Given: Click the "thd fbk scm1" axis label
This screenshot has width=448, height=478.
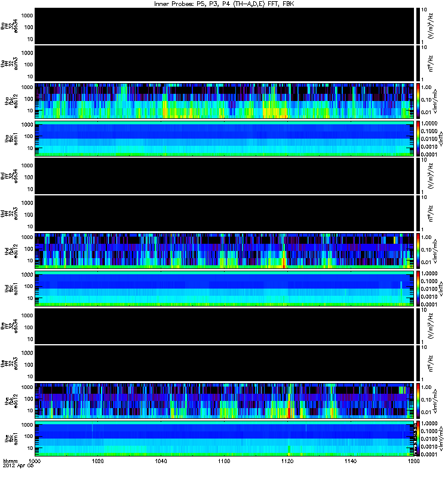Looking at the screenshot, I should point(11,289).
